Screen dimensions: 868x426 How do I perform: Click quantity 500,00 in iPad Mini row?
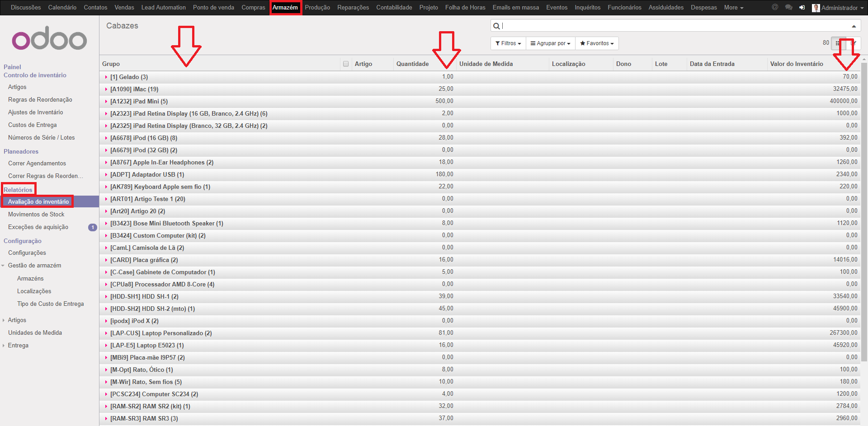(x=444, y=101)
